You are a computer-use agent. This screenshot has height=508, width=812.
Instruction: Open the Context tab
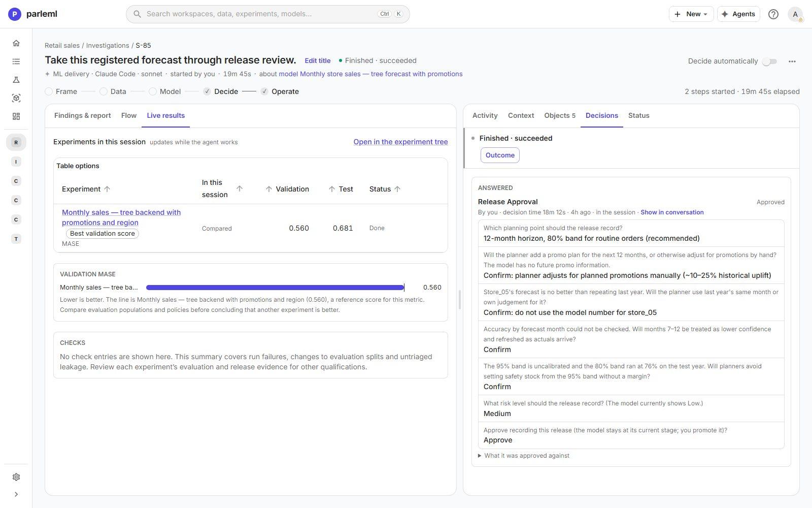pyautogui.click(x=521, y=116)
